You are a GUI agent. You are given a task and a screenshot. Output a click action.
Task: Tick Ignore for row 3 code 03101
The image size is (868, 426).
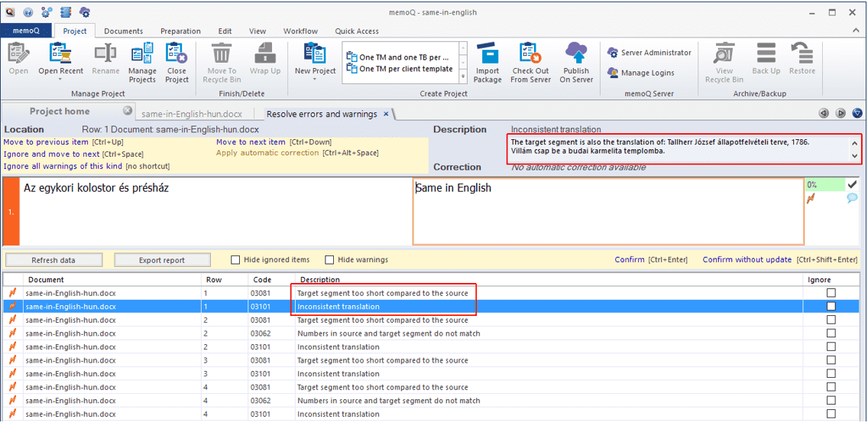[831, 373]
